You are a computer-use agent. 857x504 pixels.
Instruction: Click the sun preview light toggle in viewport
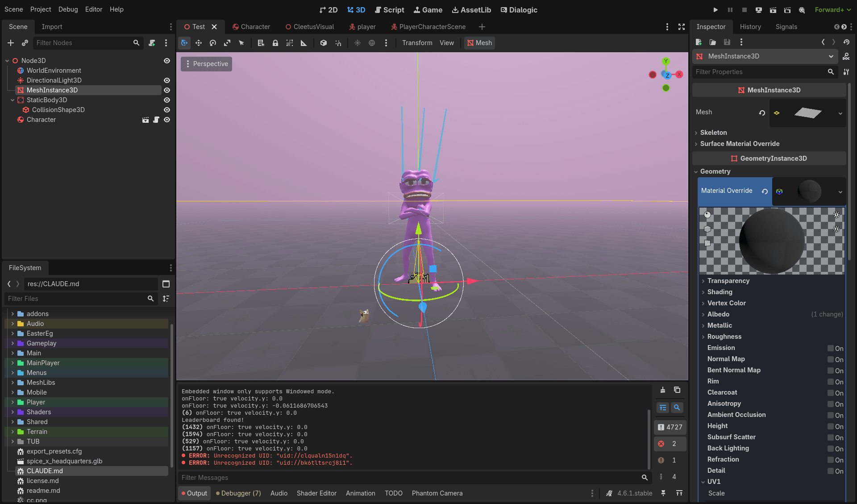pyautogui.click(x=358, y=43)
